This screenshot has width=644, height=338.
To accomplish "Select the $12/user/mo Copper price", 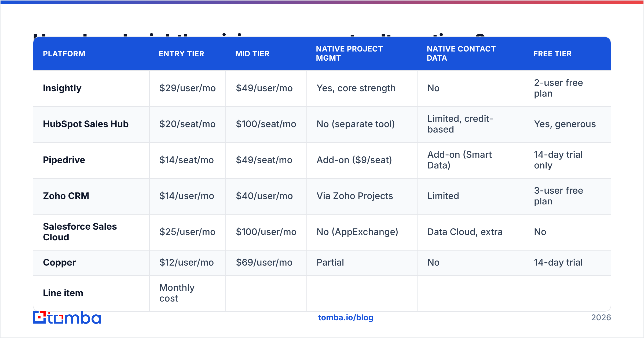I will (186, 262).
